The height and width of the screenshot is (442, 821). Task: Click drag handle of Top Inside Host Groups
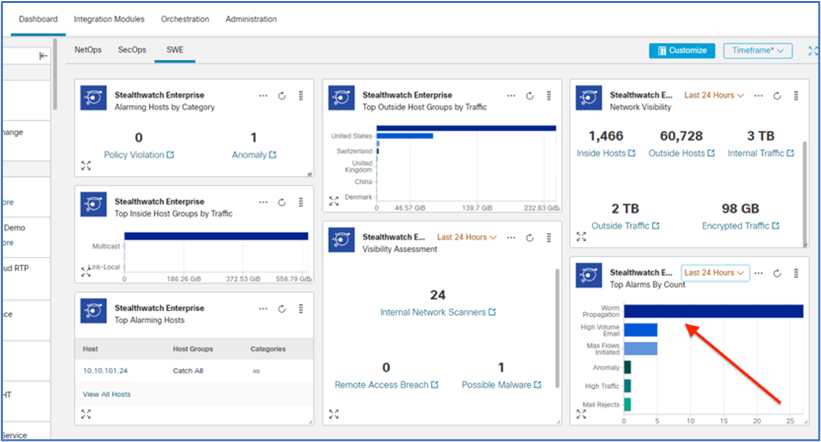301,202
